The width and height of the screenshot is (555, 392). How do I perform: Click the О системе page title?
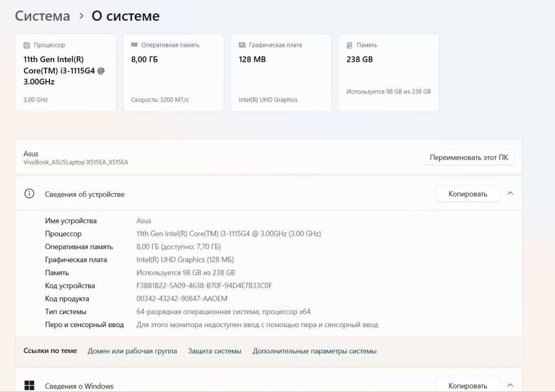coord(126,16)
